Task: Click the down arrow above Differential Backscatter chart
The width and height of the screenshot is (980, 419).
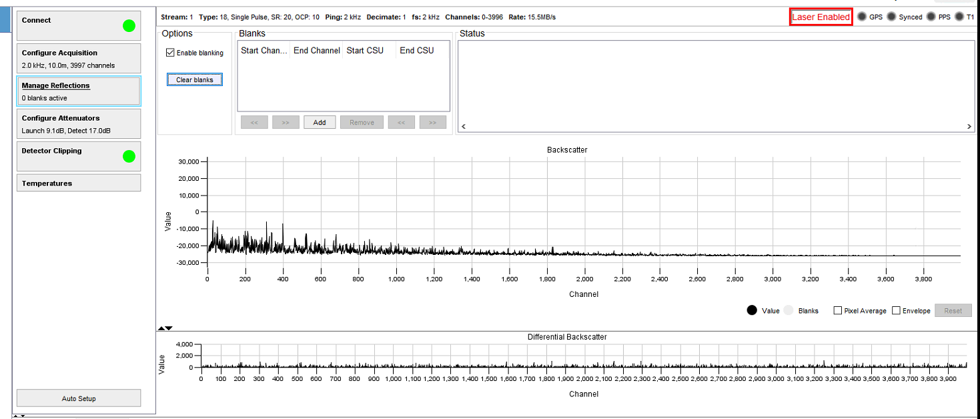Action: (x=169, y=328)
